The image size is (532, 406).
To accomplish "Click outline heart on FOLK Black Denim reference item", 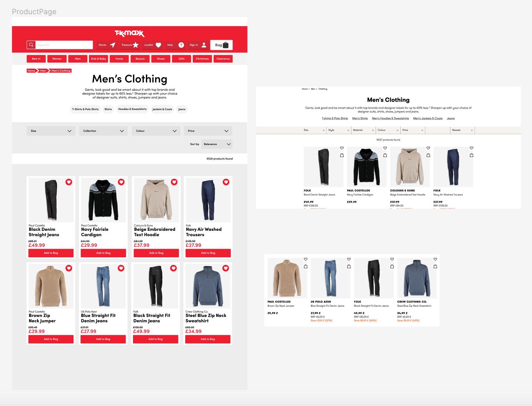I will coord(342,148).
